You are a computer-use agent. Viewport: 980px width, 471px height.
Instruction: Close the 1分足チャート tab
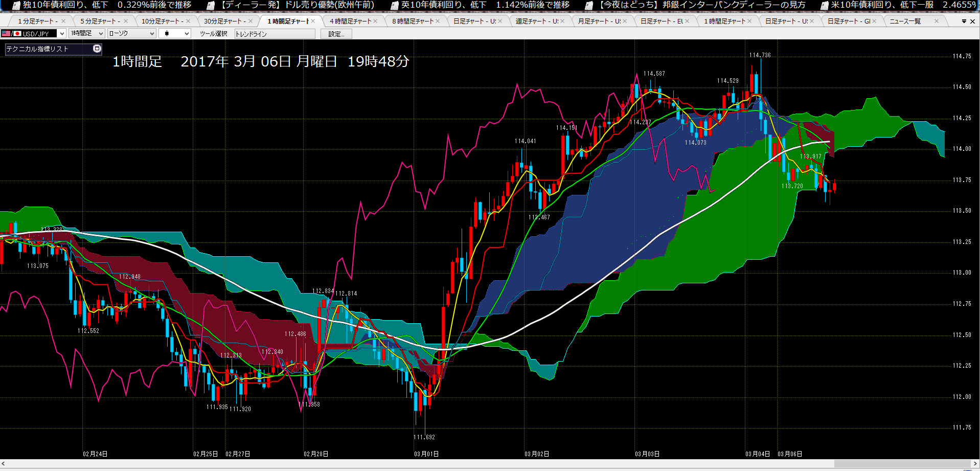[63, 21]
